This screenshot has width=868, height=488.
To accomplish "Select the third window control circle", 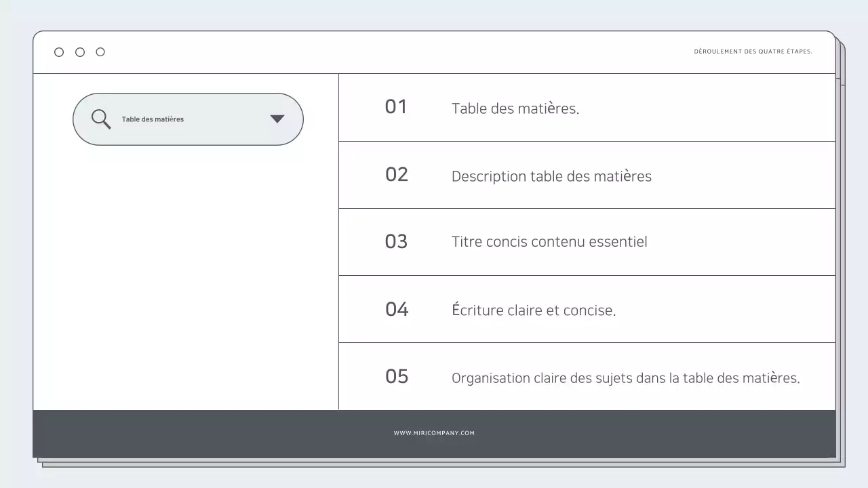I will point(100,52).
